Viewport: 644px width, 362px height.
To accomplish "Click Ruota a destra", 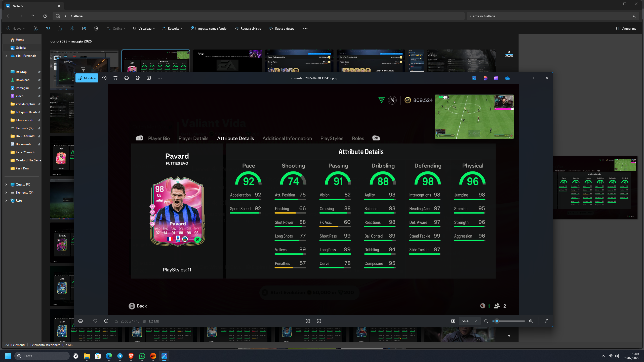I will click(282, 29).
